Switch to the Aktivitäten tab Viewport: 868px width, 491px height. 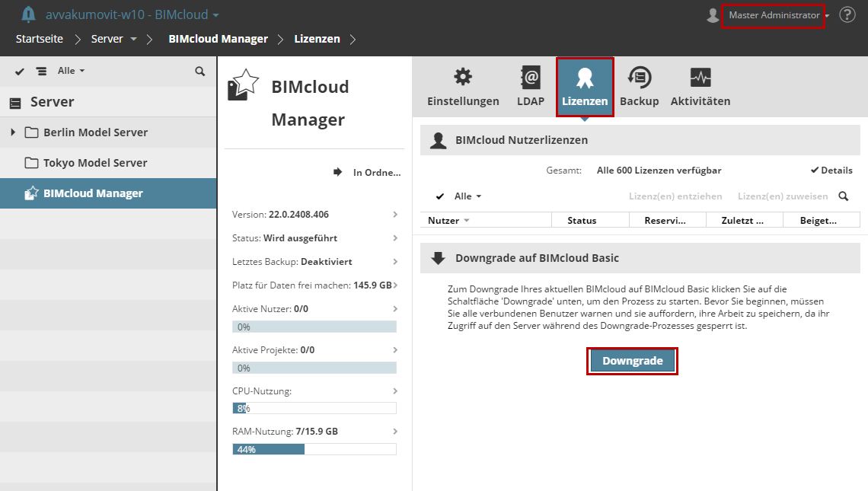(x=700, y=87)
